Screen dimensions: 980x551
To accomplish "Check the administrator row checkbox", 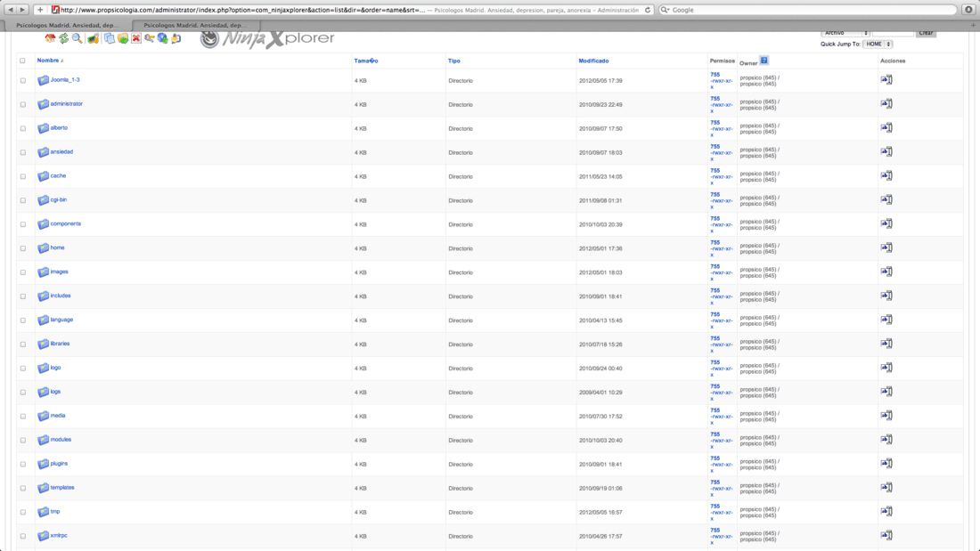I will tap(23, 105).
